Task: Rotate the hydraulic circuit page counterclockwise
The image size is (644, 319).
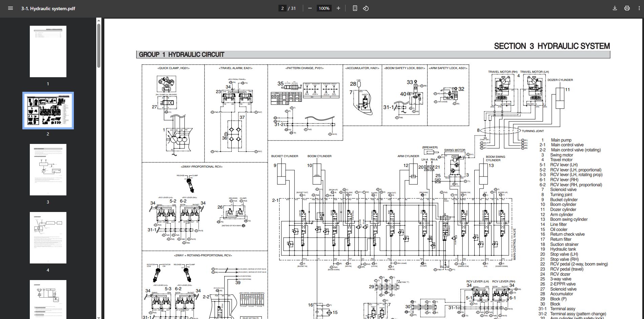Action: 366,8
